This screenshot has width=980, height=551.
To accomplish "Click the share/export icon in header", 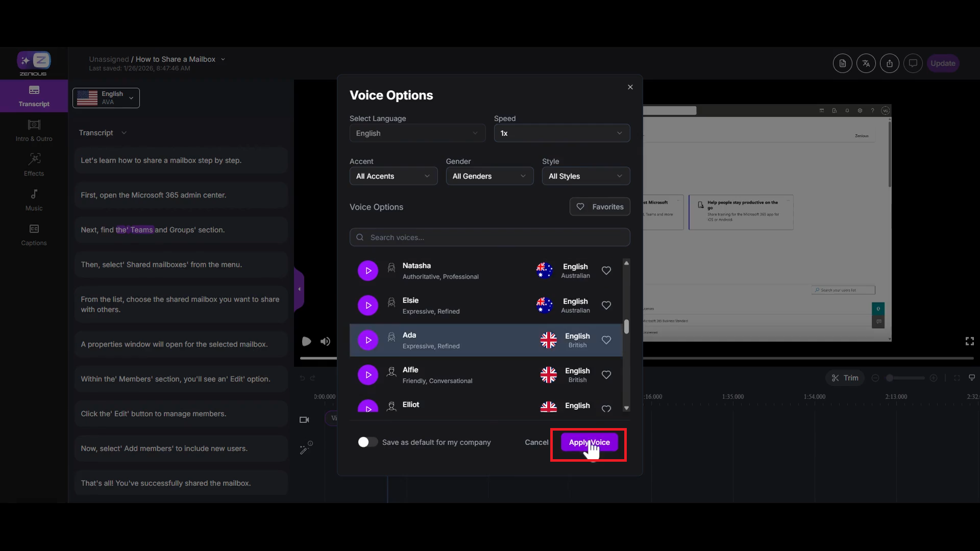I will coord(889,63).
